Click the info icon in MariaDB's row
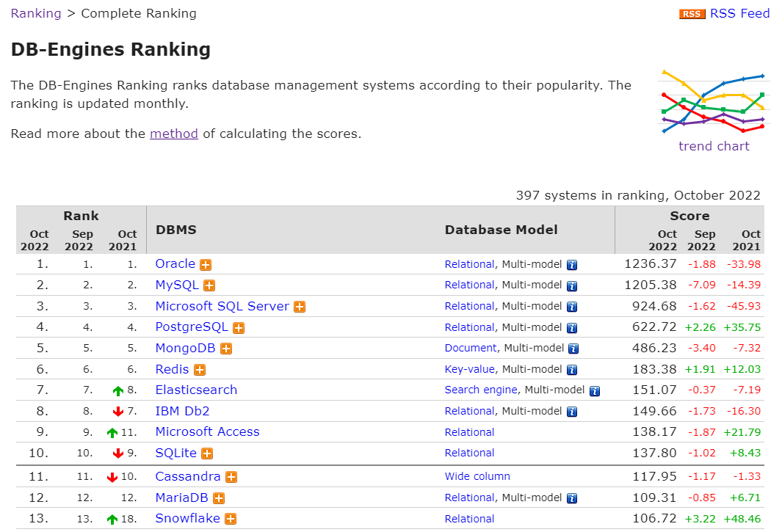This screenshot has width=782, height=532. [x=572, y=498]
